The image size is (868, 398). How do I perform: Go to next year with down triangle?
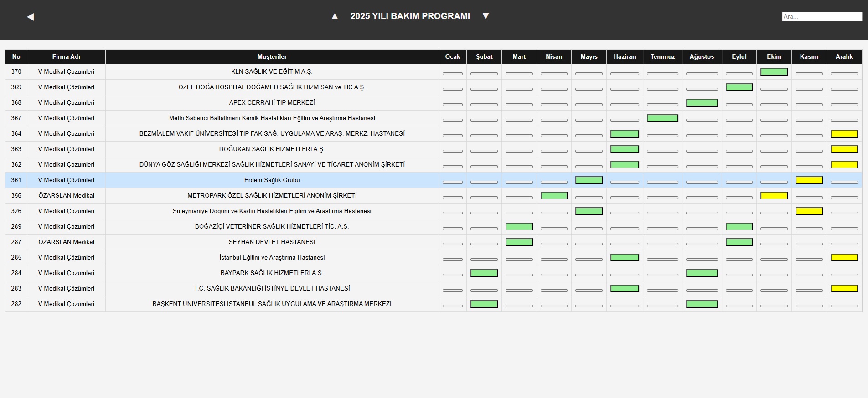[486, 16]
